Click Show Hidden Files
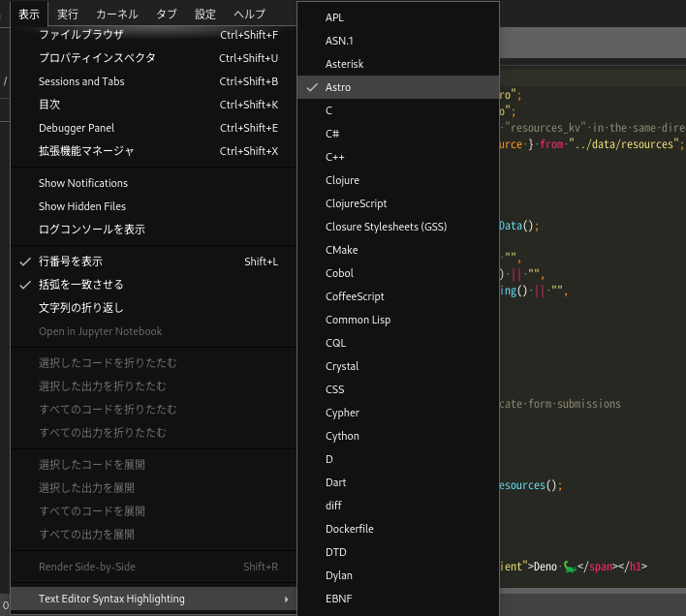 click(x=82, y=206)
